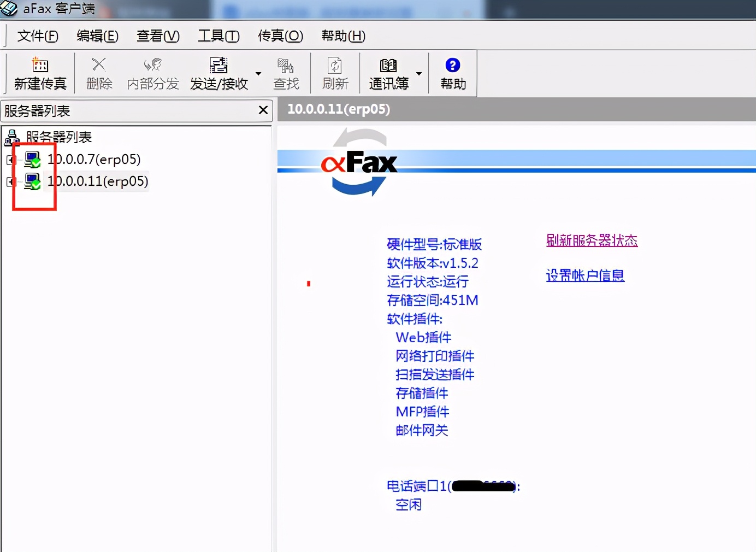Expand the 10.0.0.11(erp05) server node

[x=10, y=181]
